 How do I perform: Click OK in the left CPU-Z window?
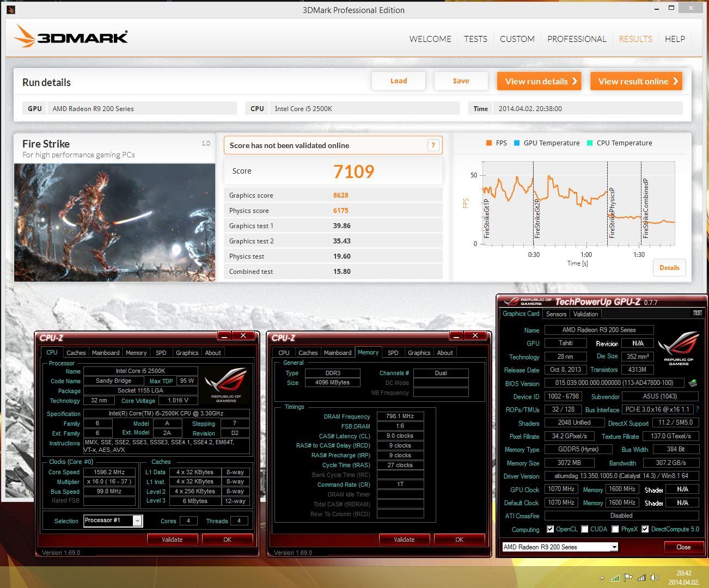(x=227, y=540)
